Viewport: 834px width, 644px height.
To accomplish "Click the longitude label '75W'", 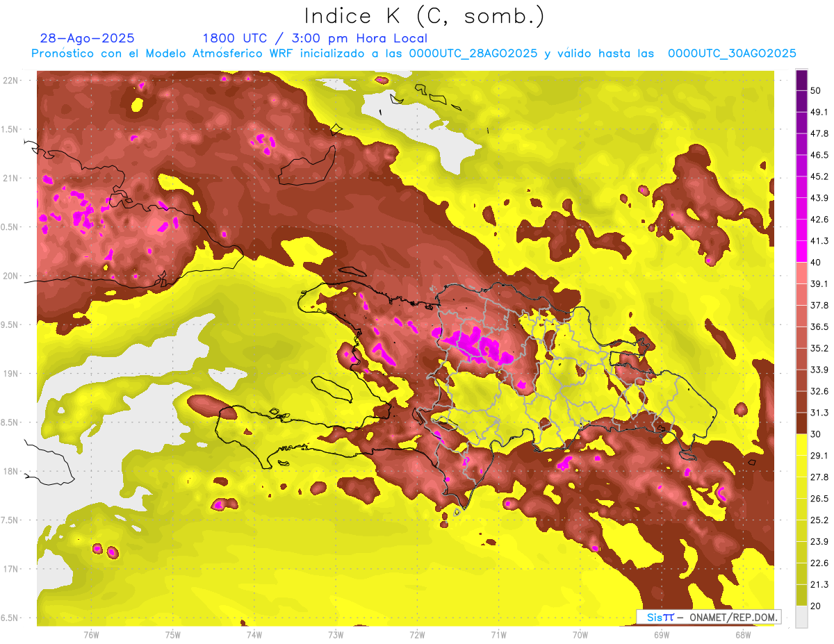I will (x=173, y=634).
